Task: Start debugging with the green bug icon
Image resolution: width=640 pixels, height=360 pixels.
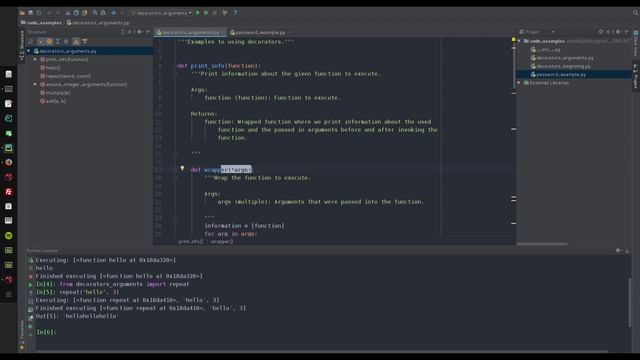Action: pyautogui.click(x=206, y=13)
